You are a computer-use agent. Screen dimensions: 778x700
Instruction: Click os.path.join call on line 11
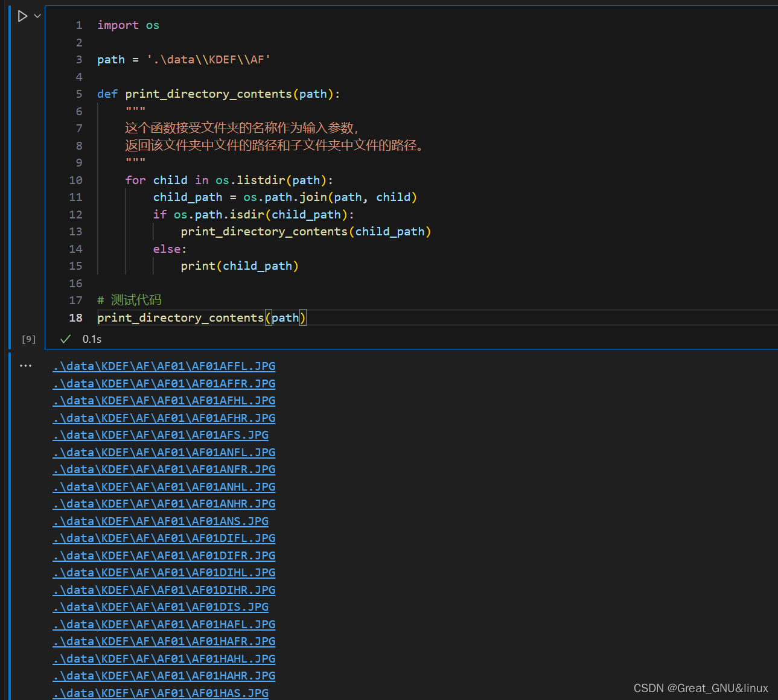coord(330,197)
